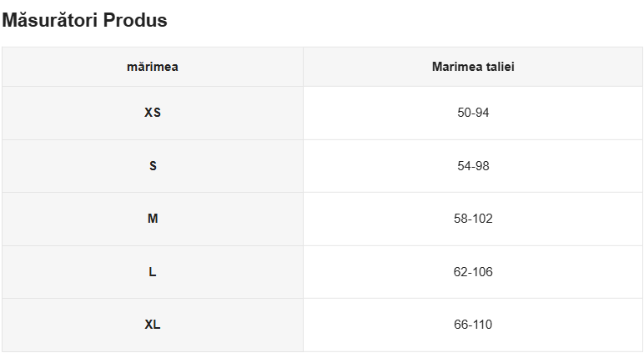Select the 'mărimea' column header

tap(153, 67)
